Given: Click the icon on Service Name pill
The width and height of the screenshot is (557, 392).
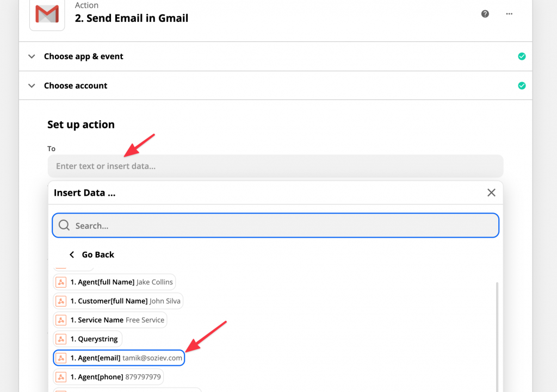Looking at the screenshot, I should click(x=61, y=320).
